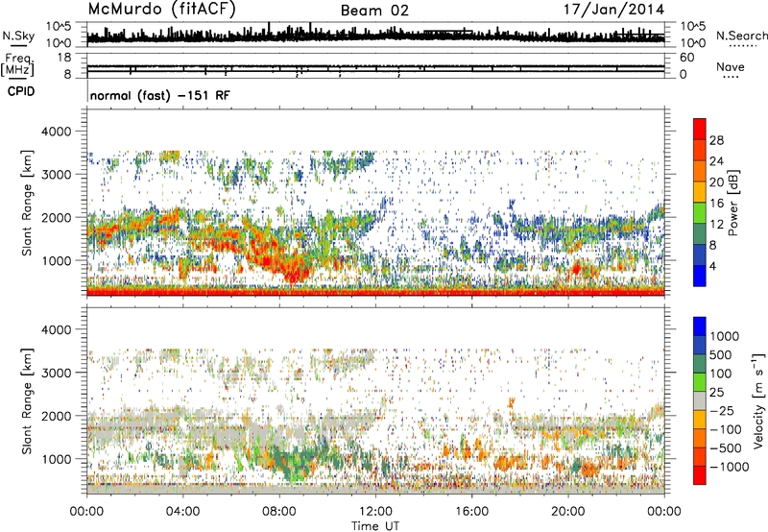Click the "Power [dB]" colorbar title
The height and width of the screenshot is (532, 768).
732,203
